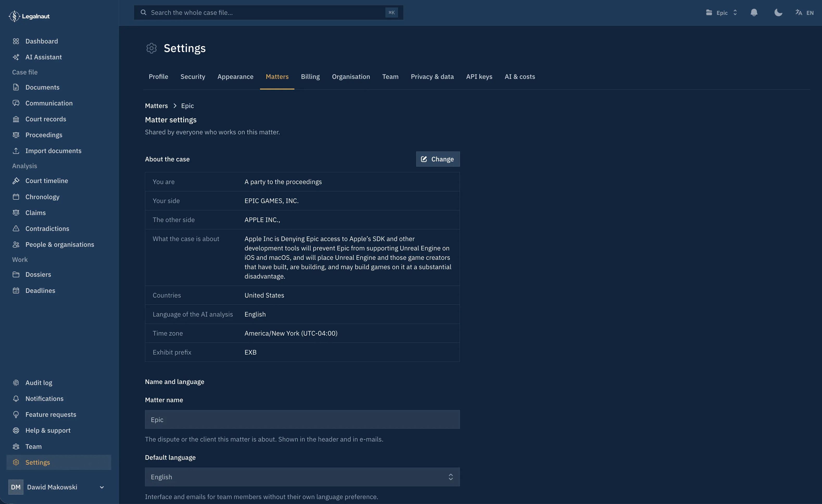Image resolution: width=822 pixels, height=504 pixels.
Task: Open notifications bell in top bar
Action: pos(754,13)
